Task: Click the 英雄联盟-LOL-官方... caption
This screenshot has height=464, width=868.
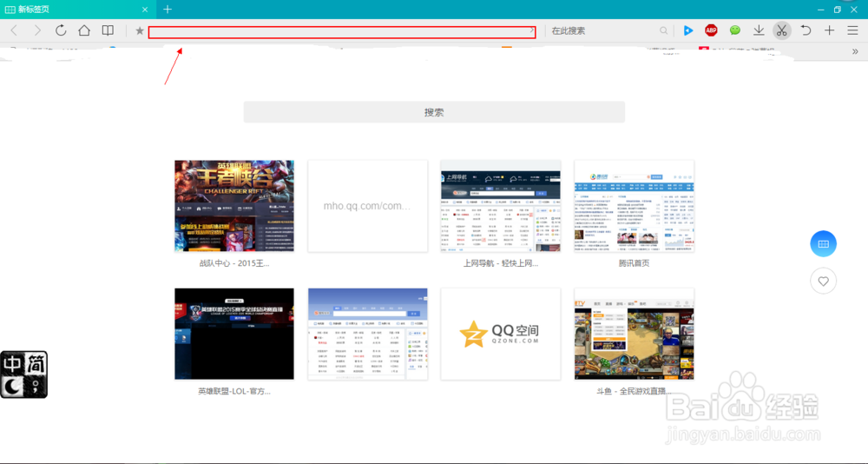Action: [x=234, y=391]
